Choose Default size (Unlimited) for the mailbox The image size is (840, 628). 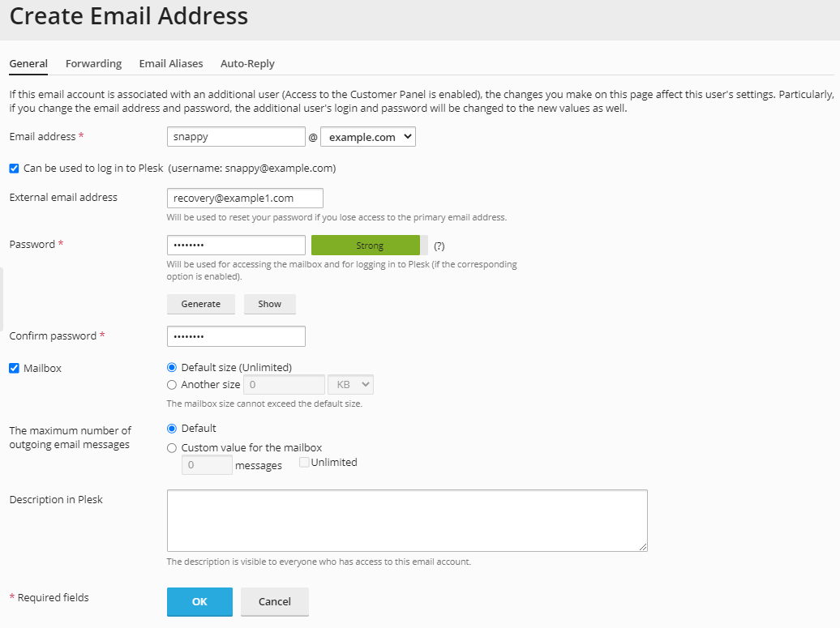[171, 367]
